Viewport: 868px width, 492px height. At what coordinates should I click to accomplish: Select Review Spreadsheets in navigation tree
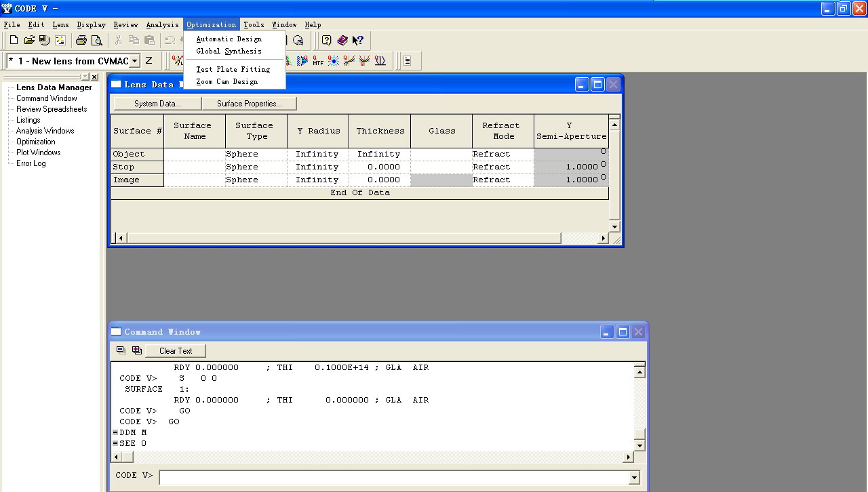[x=52, y=109]
